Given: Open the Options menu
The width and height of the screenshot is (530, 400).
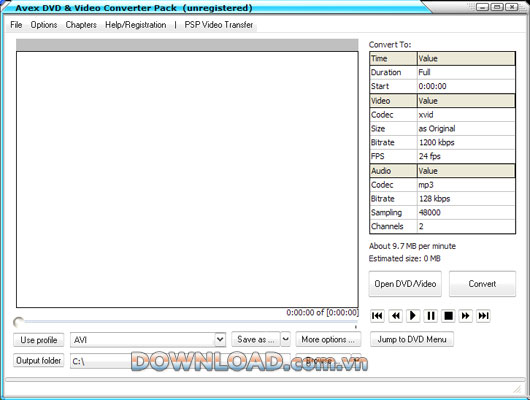Looking at the screenshot, I should coord(44,25).
